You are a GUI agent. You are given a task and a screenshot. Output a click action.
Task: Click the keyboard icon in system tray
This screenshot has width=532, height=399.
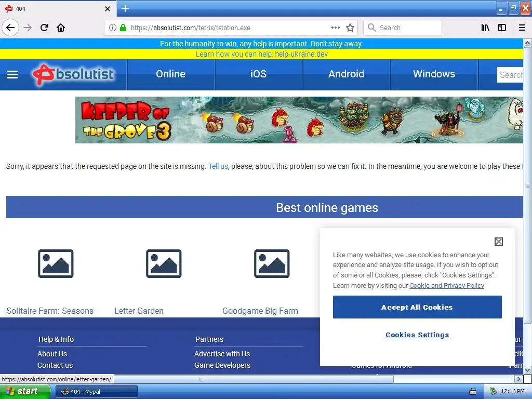[473, 392]
